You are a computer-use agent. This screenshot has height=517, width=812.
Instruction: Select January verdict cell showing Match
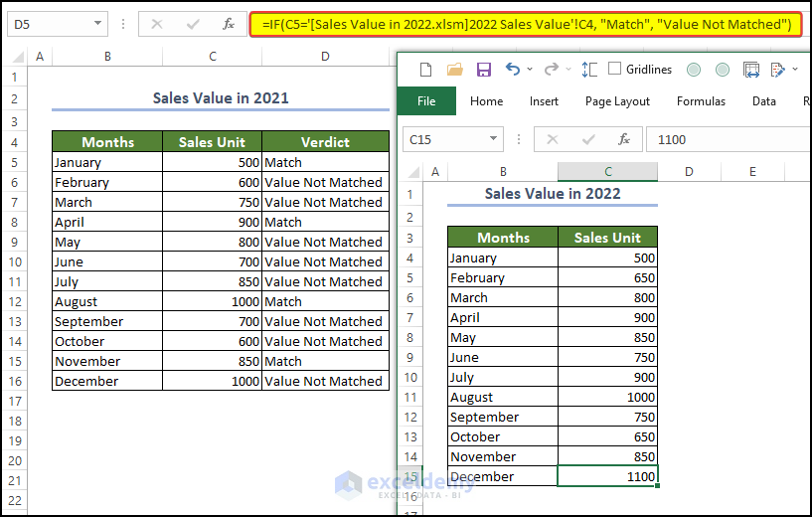[x=325, y=162]
